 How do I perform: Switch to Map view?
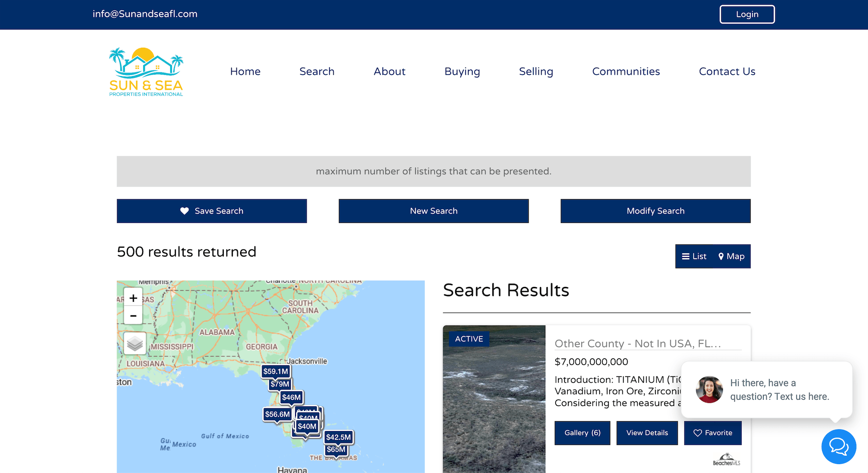pos(731,256)
